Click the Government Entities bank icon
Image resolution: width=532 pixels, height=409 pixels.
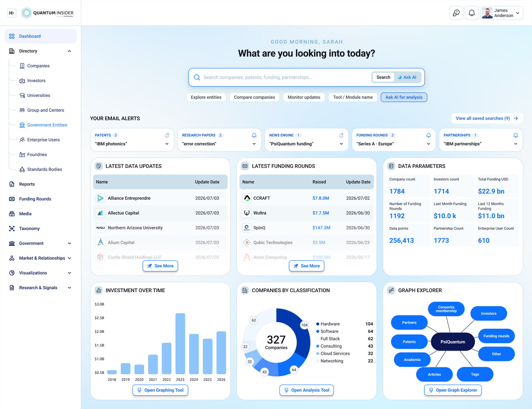click(22, 125)
